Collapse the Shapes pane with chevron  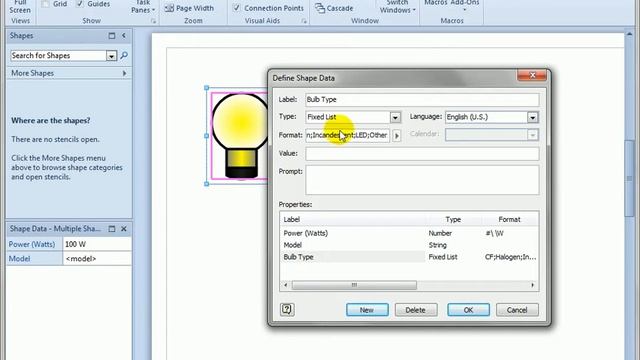[124, 36]
